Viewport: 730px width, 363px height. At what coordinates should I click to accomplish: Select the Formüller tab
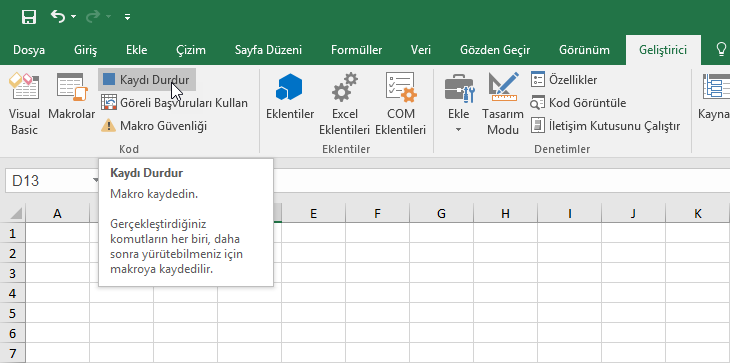[x=357, y=50]
